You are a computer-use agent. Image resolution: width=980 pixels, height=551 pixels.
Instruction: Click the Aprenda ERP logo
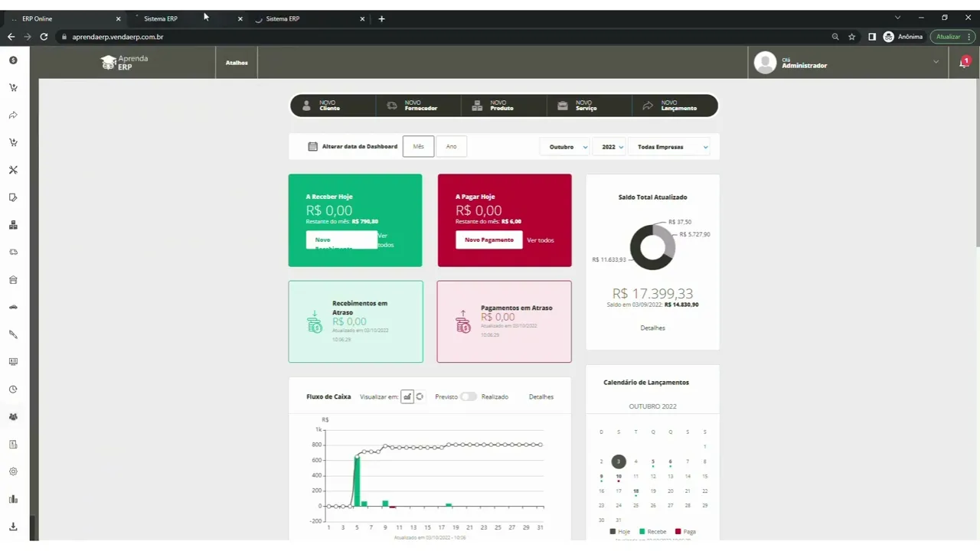pyautogui.click(x=124, y=63)
